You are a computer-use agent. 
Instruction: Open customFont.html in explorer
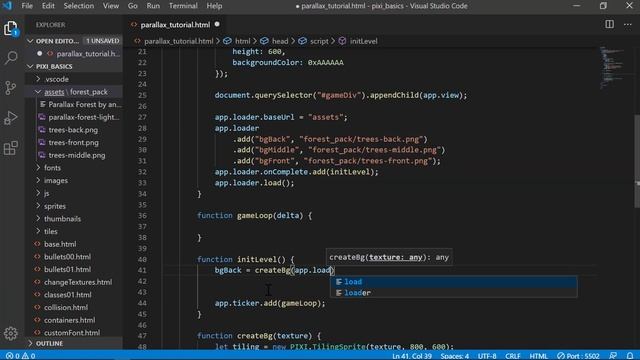[72, 333]
